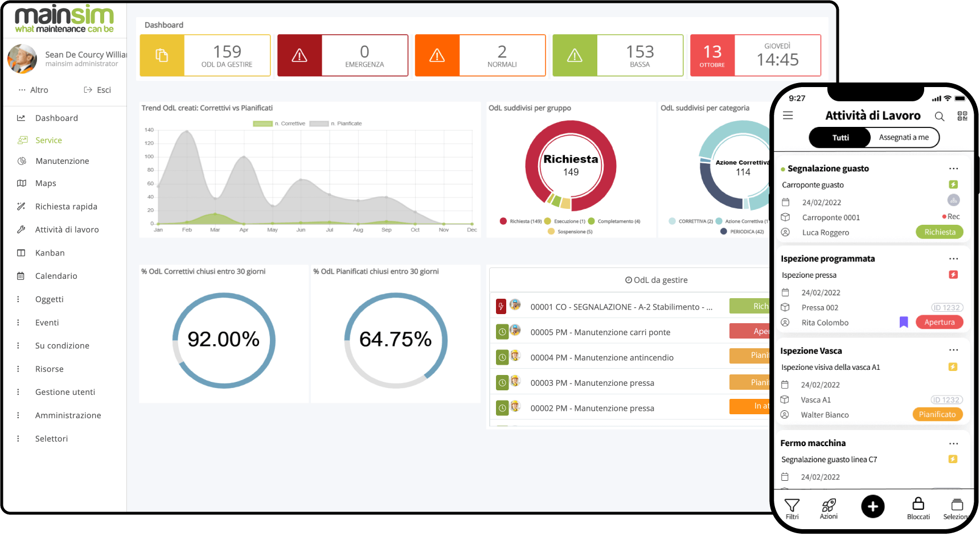The width and height of the screenshot is (980, 536).
Task: Click red lightning icon on order 00001
Action: point(501,307)
